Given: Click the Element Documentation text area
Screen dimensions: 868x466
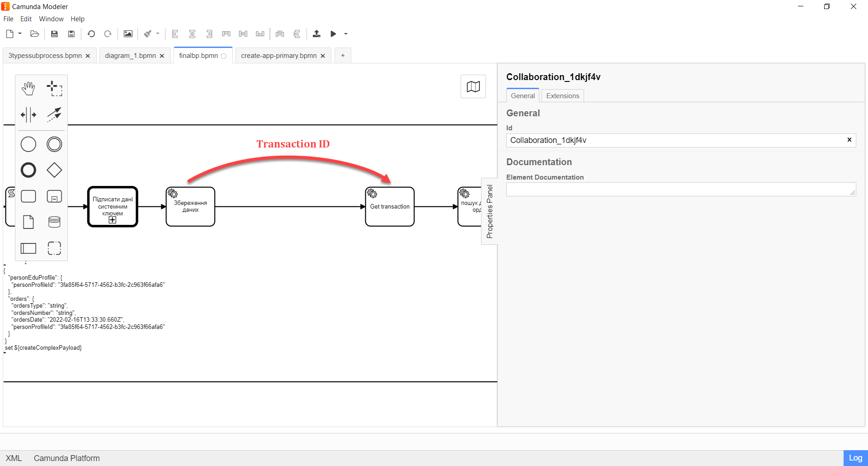Looking at the screenshot, I should 681,190.
